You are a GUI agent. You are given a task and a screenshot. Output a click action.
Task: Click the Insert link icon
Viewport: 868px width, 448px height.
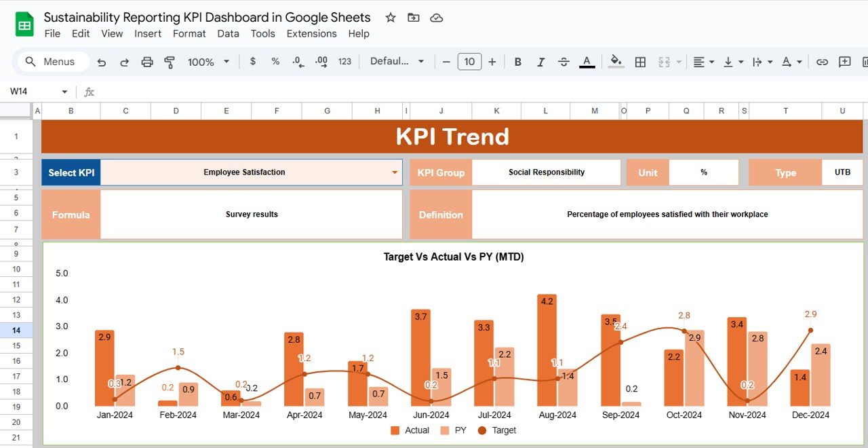[822, 62]
